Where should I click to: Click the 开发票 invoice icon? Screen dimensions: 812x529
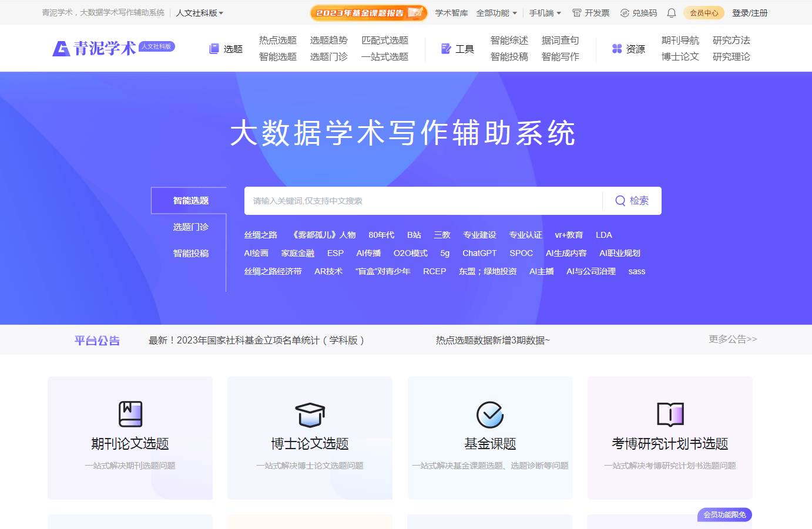(x=578, y=12)
